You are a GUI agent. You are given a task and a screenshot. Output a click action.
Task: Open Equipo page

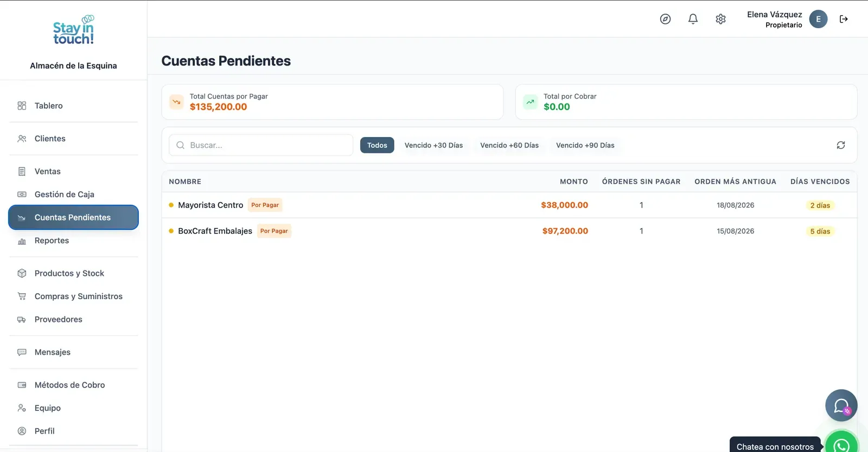pyautogui.click(x=73, y=408)
